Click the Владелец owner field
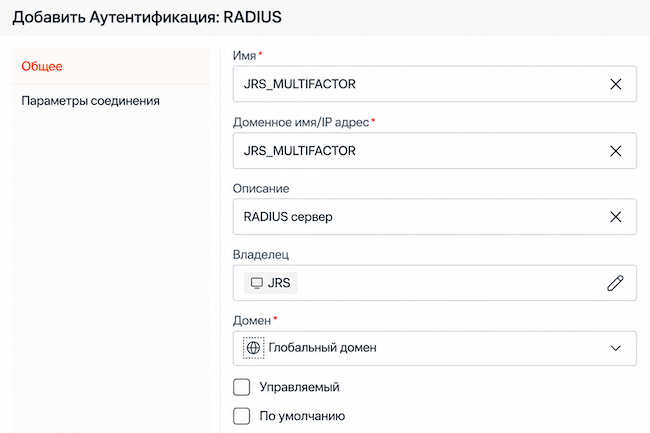This screenshot has width=650, height=433. [x=434, y=283]
